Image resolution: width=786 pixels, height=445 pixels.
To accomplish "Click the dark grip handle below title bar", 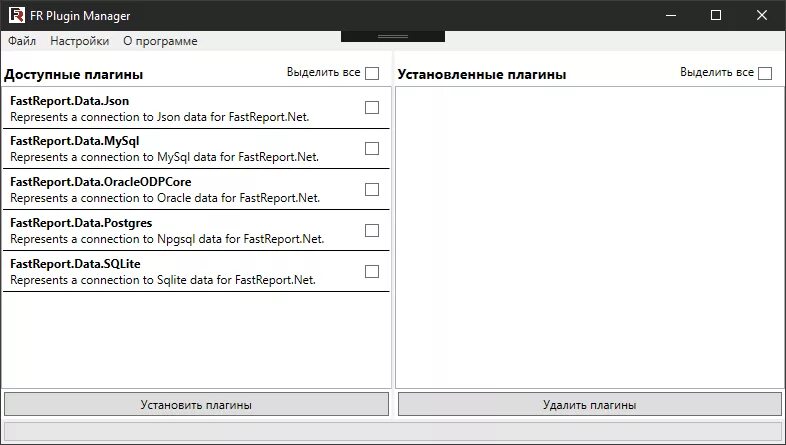I will (393, 37).
